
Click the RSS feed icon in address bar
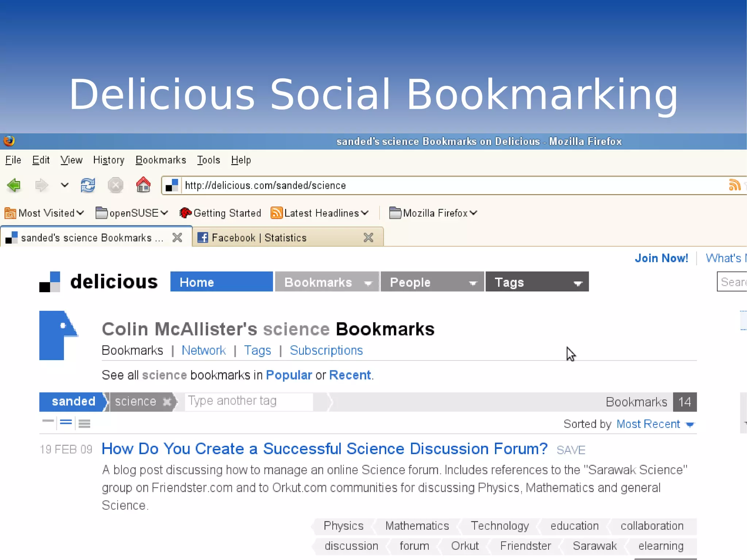(x=735, y=185)
